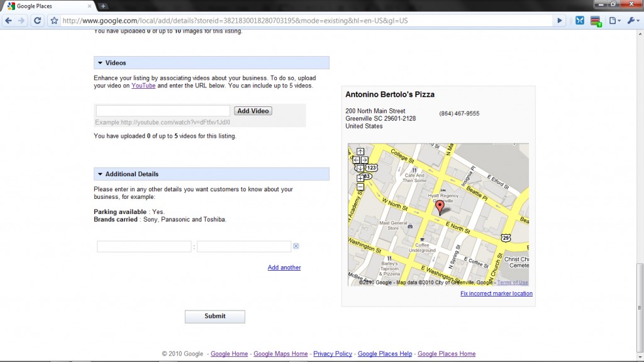Pan the map down
Image resolution: width=644 pixels, height=362 pixels.
point(360,168)
